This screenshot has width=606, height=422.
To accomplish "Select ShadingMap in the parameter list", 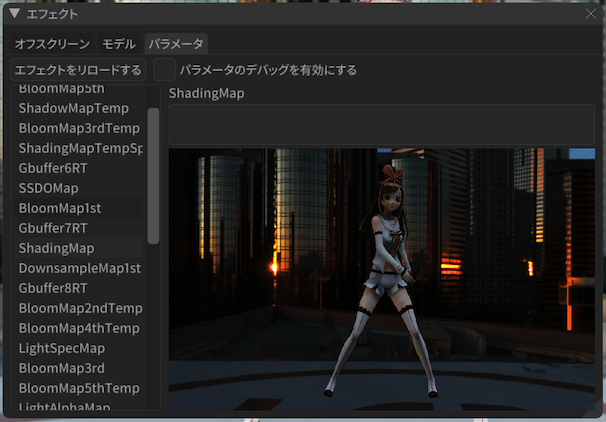I will [x=56, y=248].
